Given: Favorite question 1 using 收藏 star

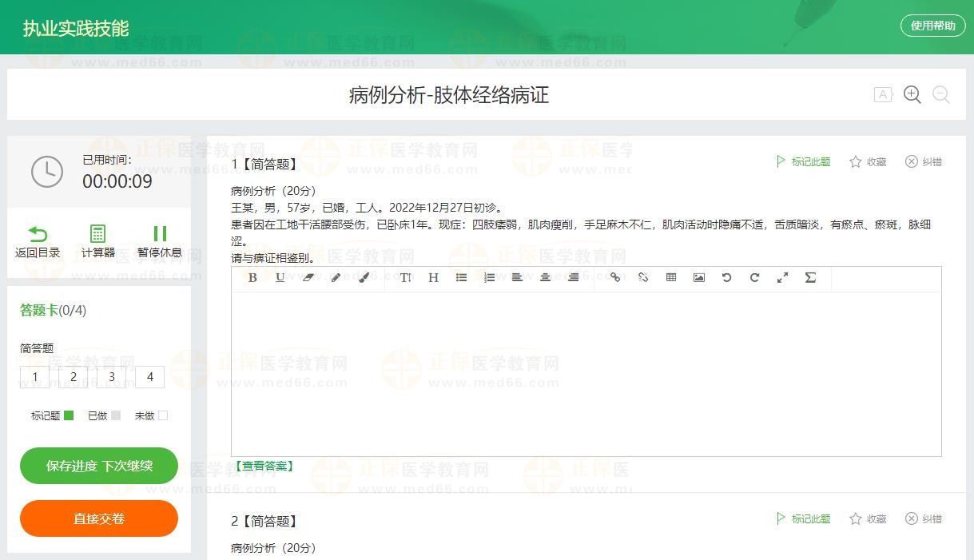Looking at the screenshot, I should pos(868,162).
